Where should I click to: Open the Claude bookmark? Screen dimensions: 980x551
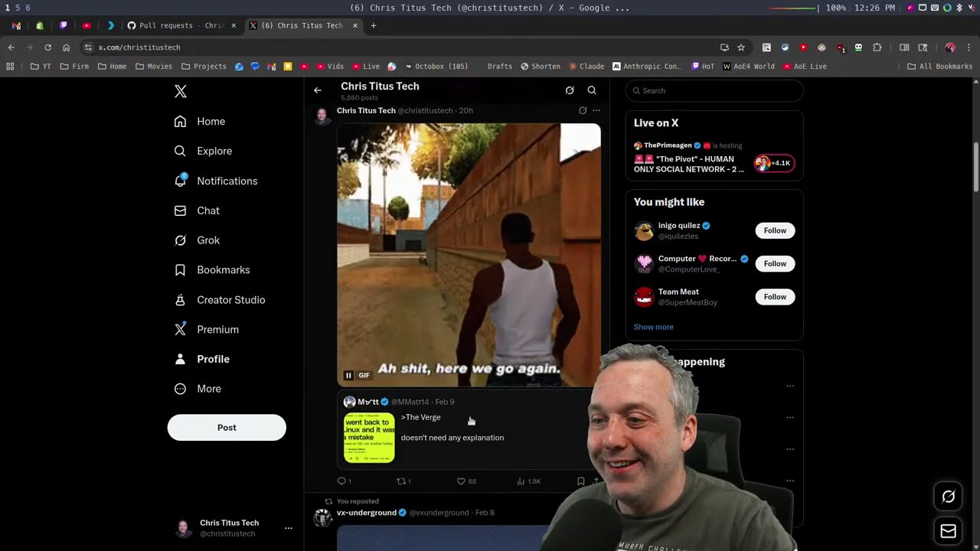pyautogui.click(x=586, y=67)
